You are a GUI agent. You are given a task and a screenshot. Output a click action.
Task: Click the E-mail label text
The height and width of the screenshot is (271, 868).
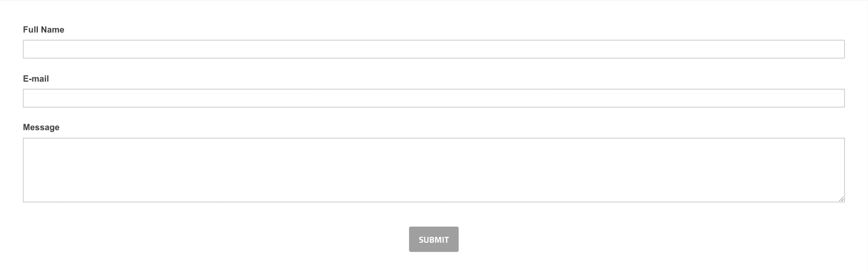pos(36,79)
